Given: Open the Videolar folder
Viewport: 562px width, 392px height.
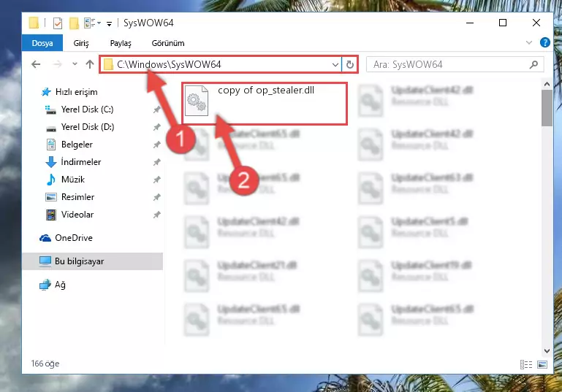Looking at the screenshot, I should pyautogui.click(x=77, y=215).
